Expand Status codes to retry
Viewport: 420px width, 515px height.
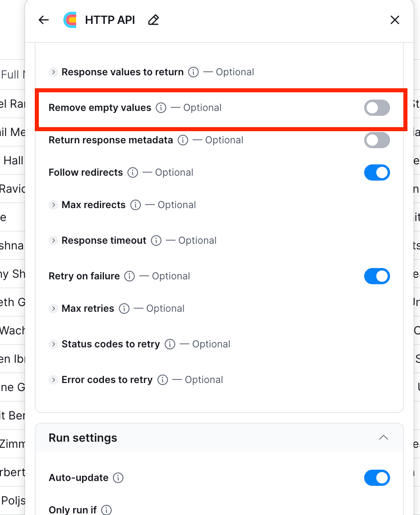pyautogui.click(x=53, y=344)
